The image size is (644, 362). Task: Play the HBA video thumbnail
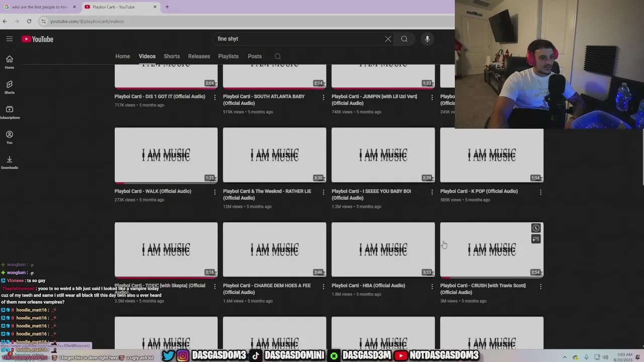383,249
